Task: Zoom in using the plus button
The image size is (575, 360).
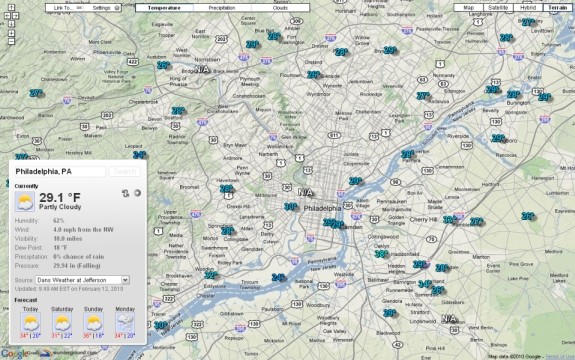Action: point(11,33)
